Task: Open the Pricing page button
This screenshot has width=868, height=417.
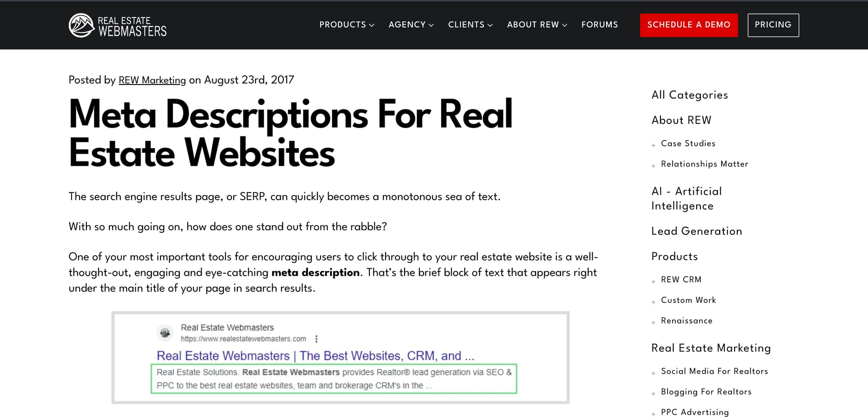Action: pyautogui.click(x=773, y=25)
